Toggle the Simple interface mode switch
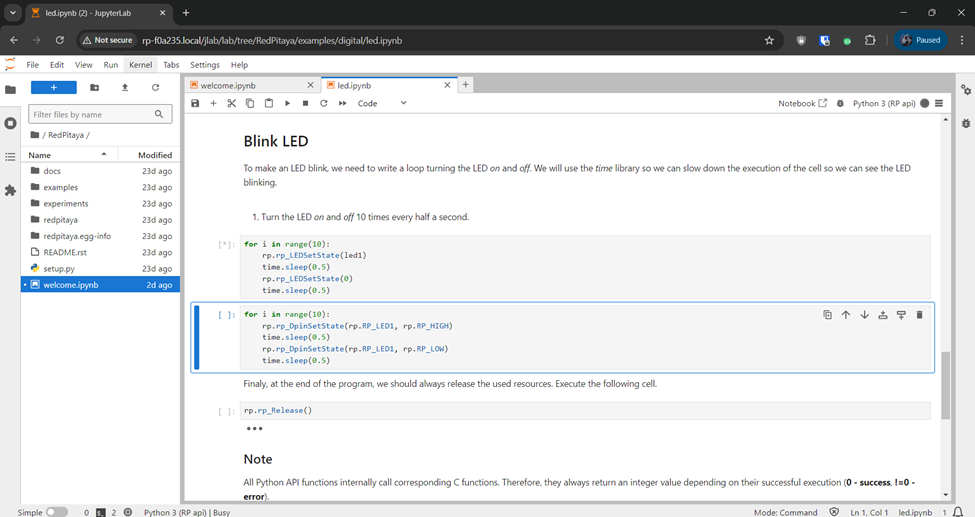Viewport: 975px width, 517px height. [57, 512]
